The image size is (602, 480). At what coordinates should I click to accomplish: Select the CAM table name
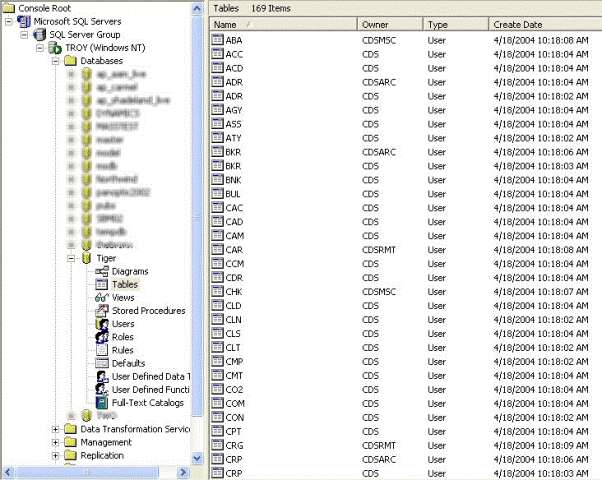pos(235,236)
